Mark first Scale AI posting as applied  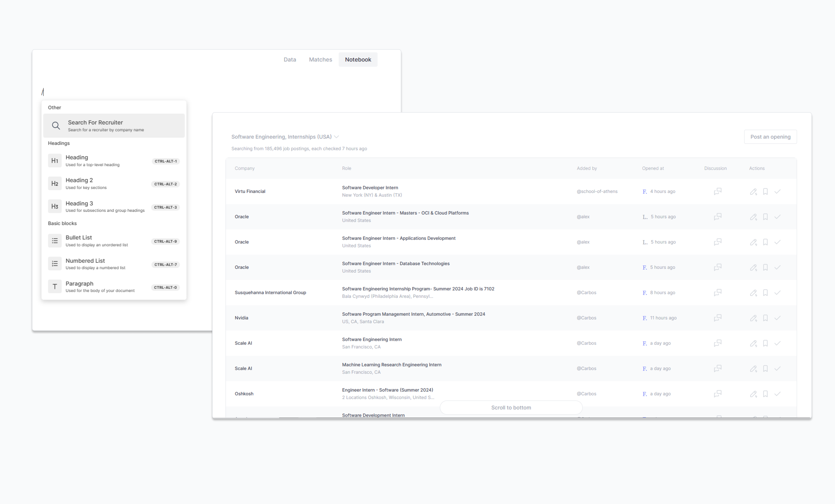point(777,343)
